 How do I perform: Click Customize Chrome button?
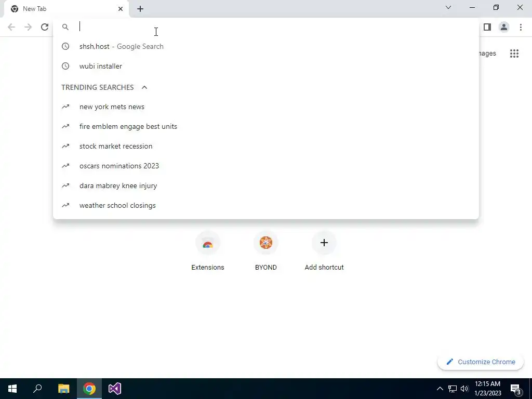tap(481, 362)
